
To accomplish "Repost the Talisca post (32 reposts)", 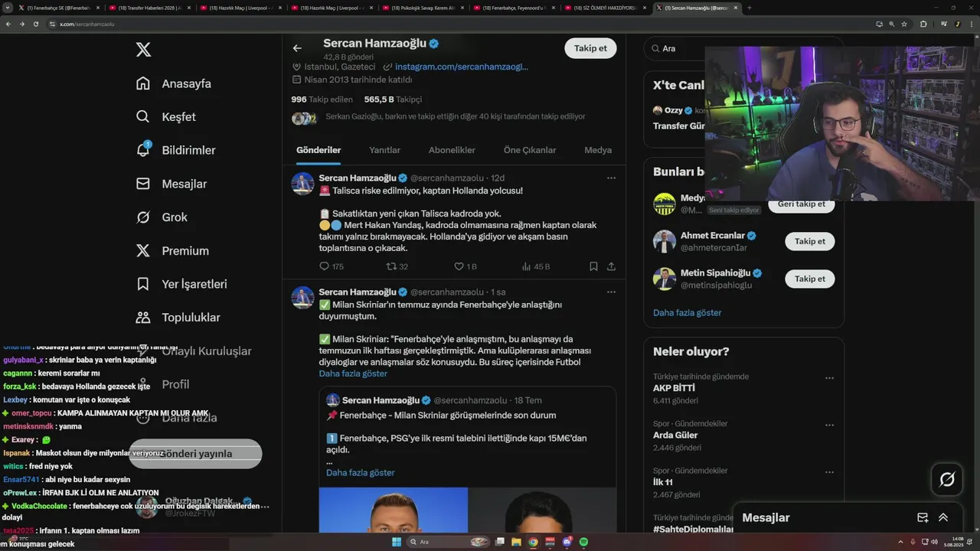I will [397, 266].
